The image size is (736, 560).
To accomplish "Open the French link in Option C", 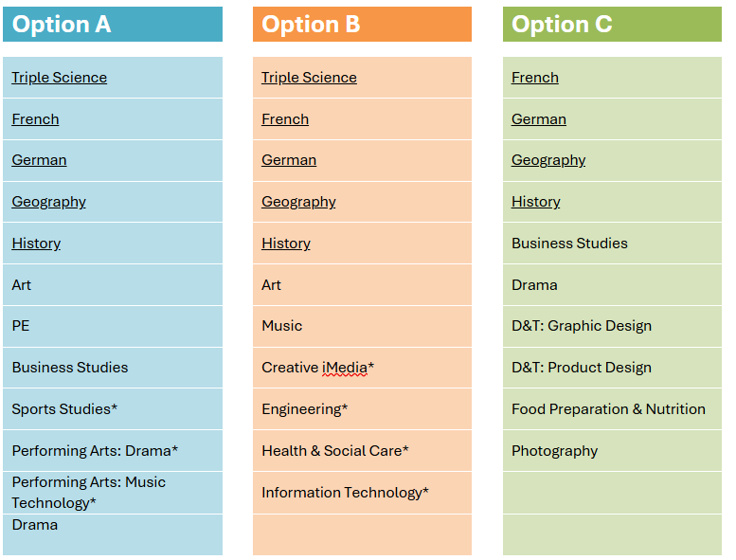I will (x=535, y=78).
